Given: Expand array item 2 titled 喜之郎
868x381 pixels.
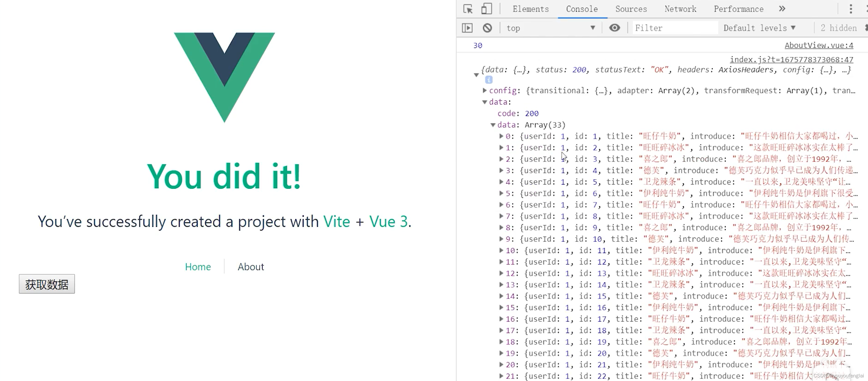Looking at the screenshot, I should pos(501,159).
